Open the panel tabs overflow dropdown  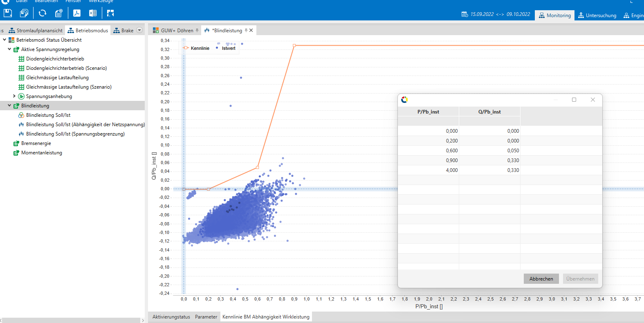[x=139, y=30]
